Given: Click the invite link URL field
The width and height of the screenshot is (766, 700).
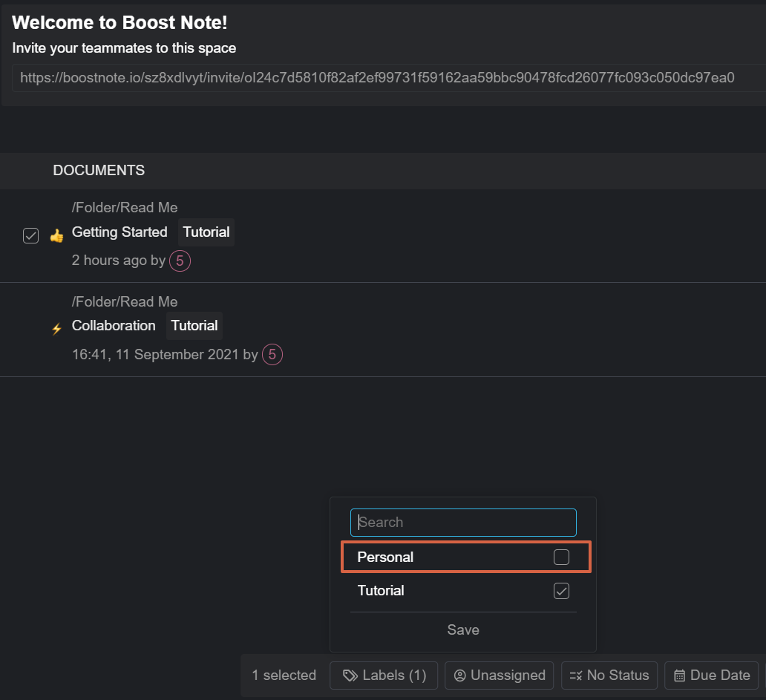Looking at the screenshot, I should (x=388, y=78).
